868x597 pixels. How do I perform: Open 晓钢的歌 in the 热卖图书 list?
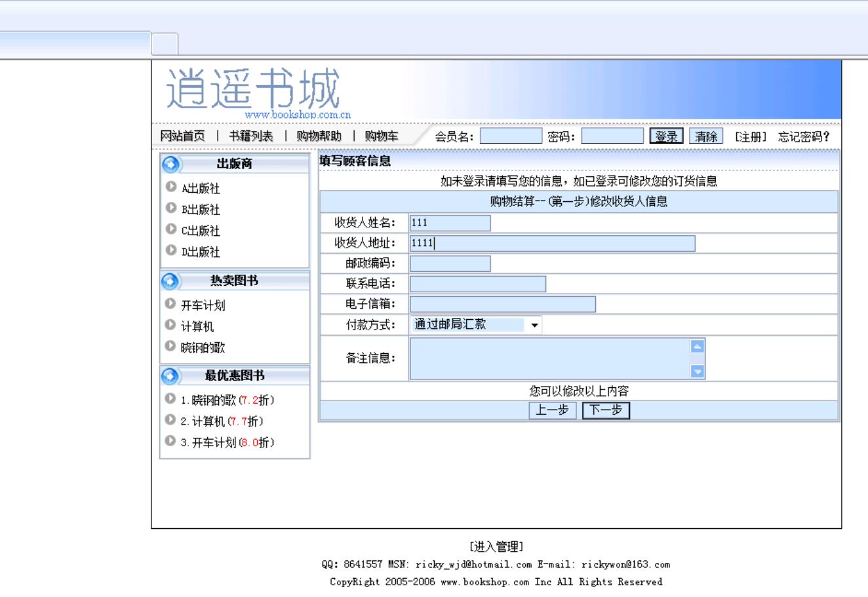click(203, 347)
